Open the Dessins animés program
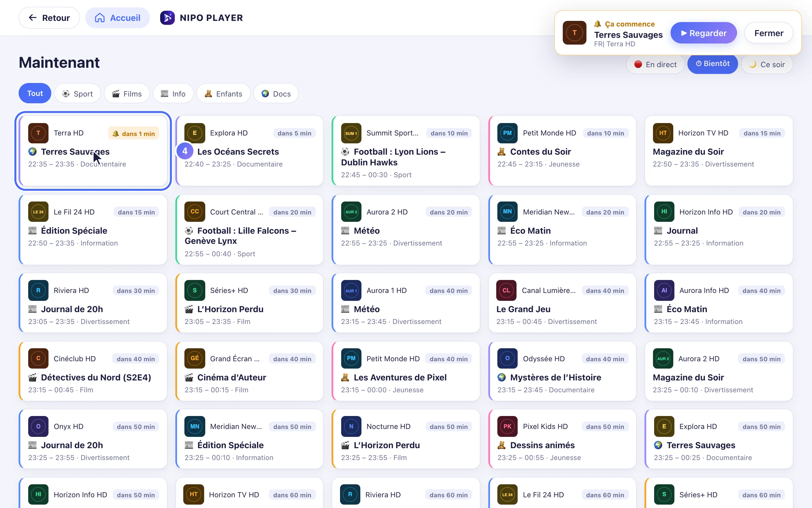 tap(562, 439)
